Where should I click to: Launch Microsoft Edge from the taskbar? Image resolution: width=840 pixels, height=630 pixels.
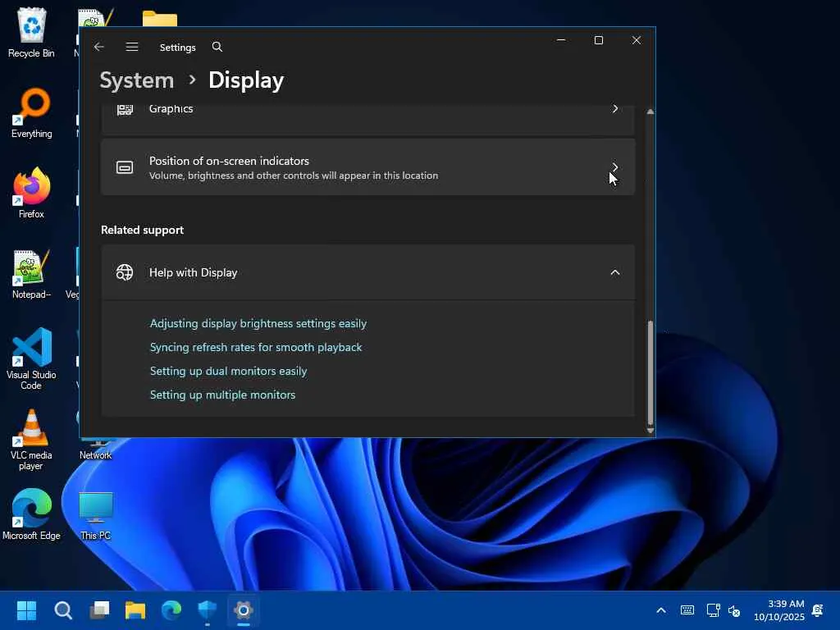(171, 610)
